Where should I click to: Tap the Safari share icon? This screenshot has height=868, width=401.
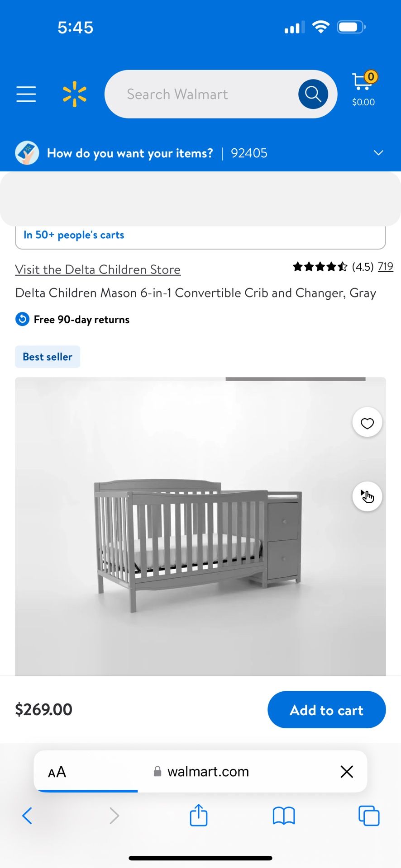(198, 816)
